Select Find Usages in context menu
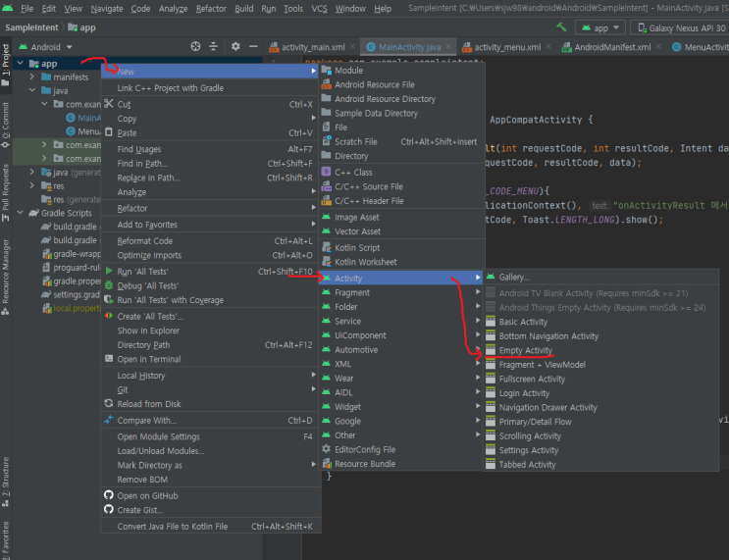 [211, 149]
